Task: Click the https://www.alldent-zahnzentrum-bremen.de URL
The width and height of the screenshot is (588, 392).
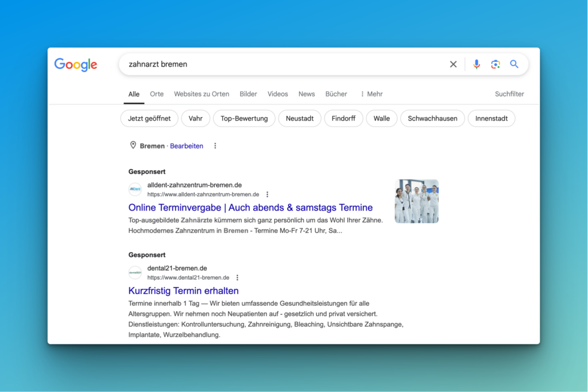Action: pos(203,195)
